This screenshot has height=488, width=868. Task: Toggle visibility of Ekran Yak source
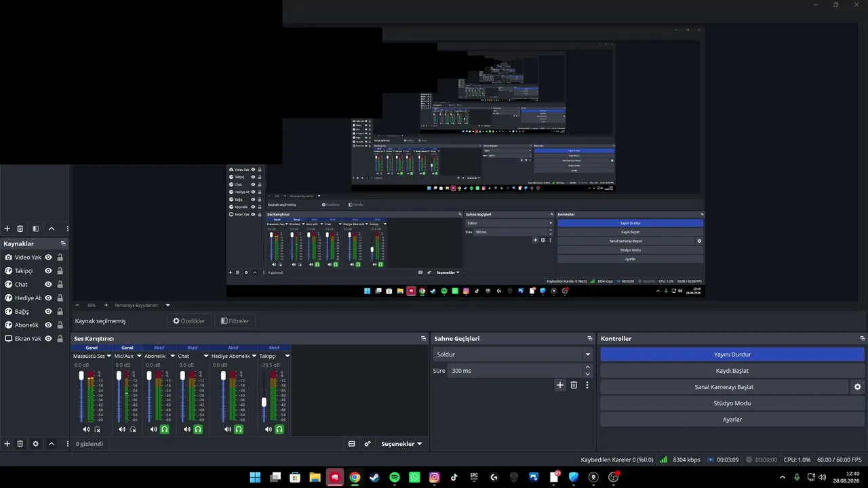(48, 338)
